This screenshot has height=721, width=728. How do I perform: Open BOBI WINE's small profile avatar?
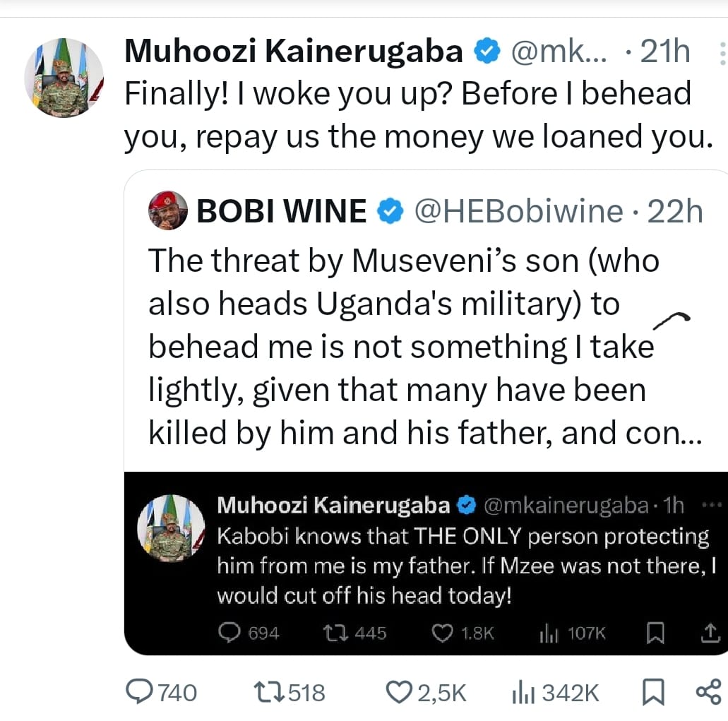click(x=168, y=210)
